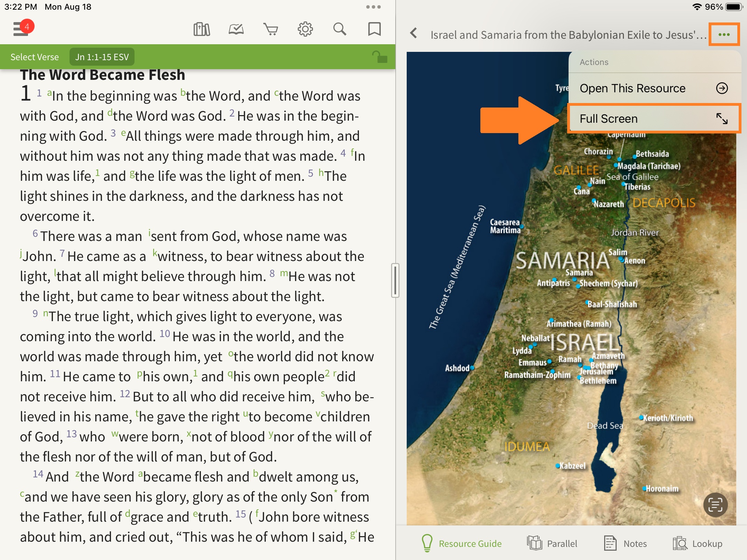Tap the Dead Sea label on the map
This screenshot has height=560, width=747.
point(605,426)
